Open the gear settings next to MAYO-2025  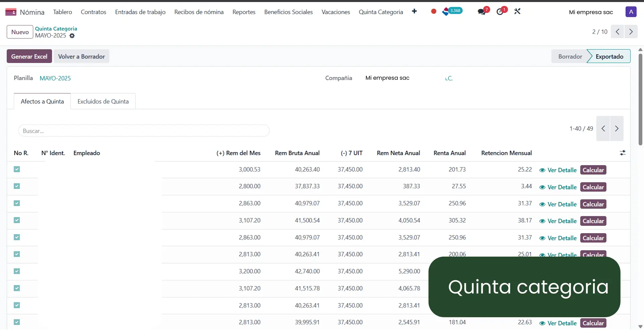coord(72,36)
